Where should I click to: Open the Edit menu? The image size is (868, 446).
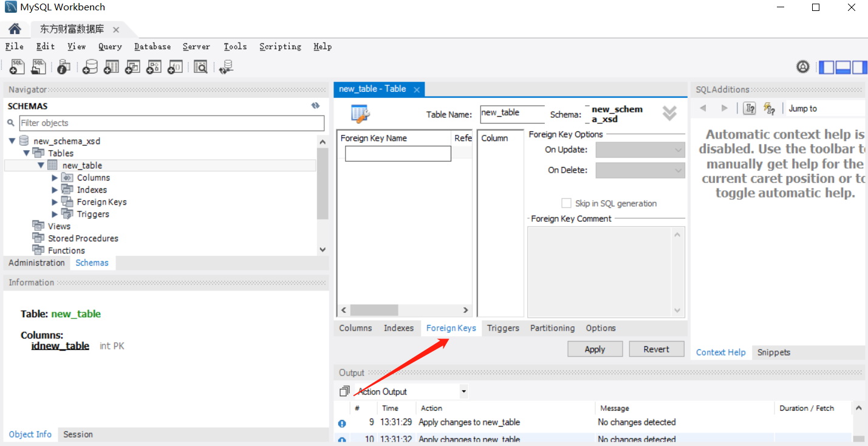pyautogui.click(x=45, y=46)
